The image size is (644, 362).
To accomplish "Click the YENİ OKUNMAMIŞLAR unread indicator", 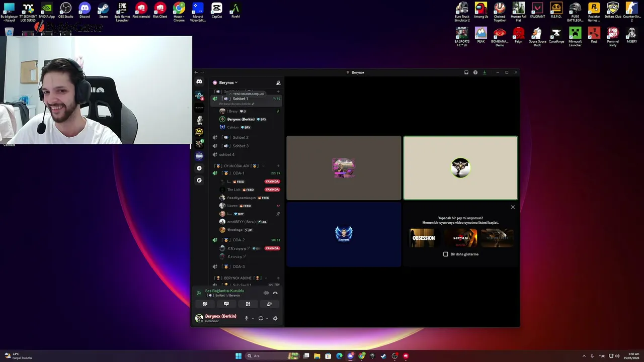I will (247, 94).
